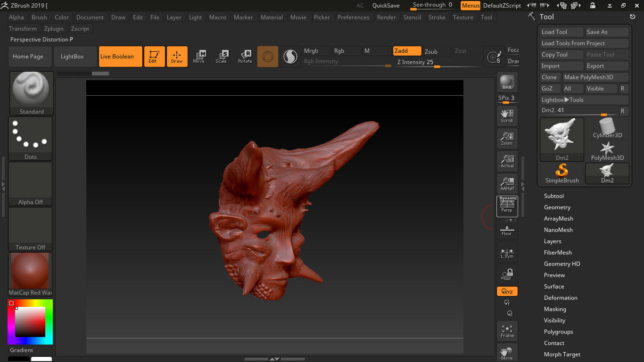Toggle L.Sym local symmetry
The height and width of the screenshot is (362, 644).
pyautogui.click(x=507, y=252)
